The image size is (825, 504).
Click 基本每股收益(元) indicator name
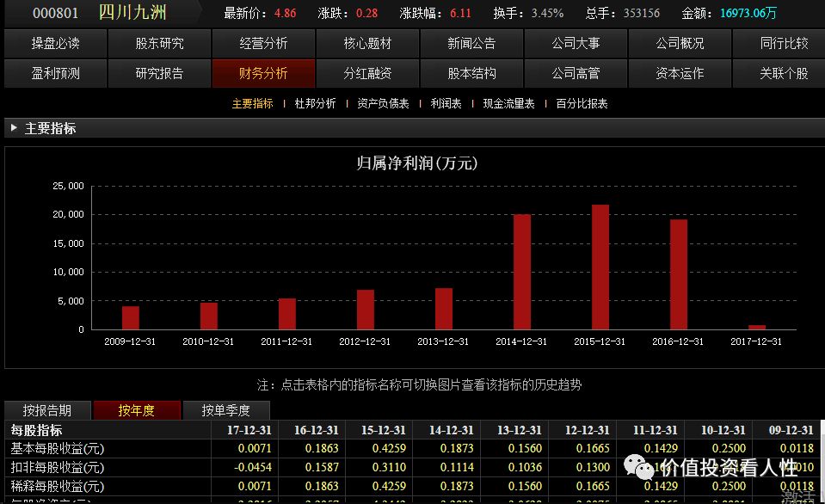pos(58,449)
